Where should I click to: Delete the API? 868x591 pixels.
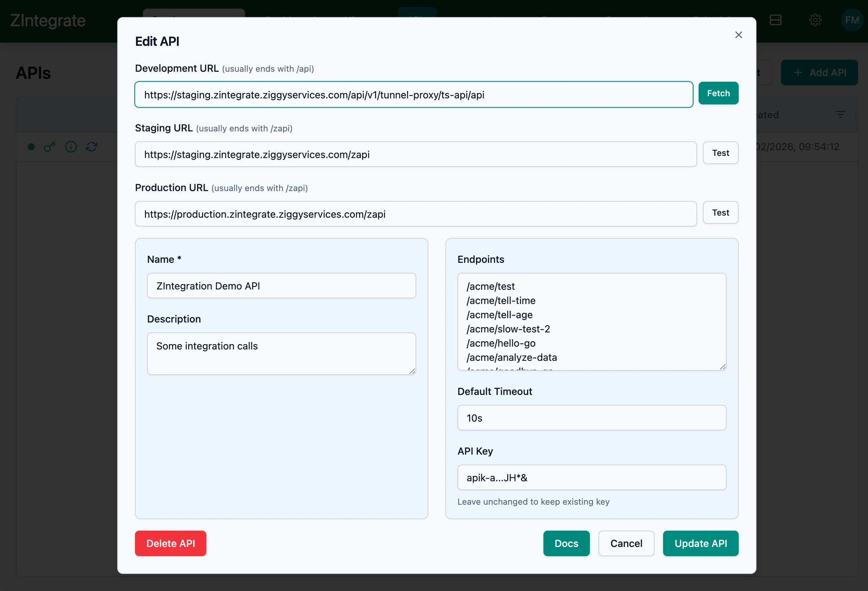[x=170, y=543]
